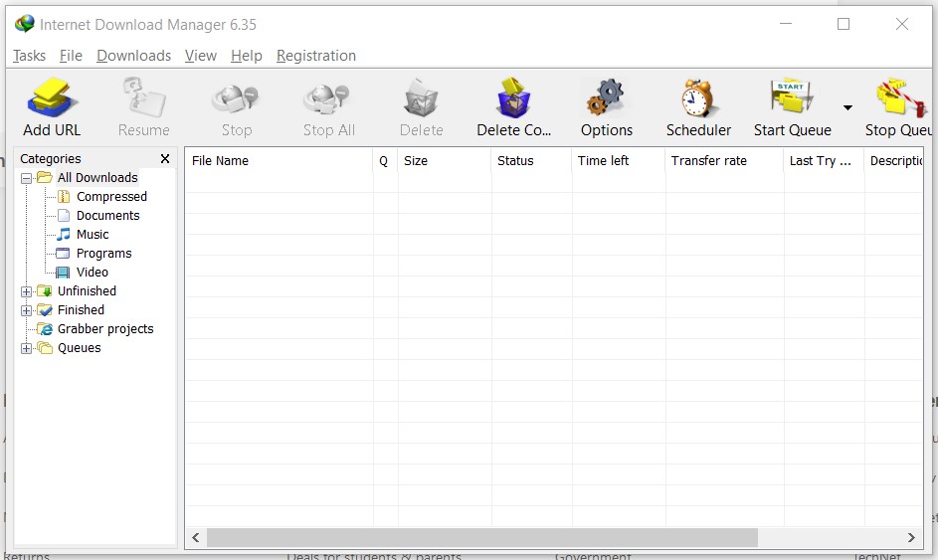This screenshot has width=938, height=560.
Task: Select the Programs category label
Action: (104, 254)
